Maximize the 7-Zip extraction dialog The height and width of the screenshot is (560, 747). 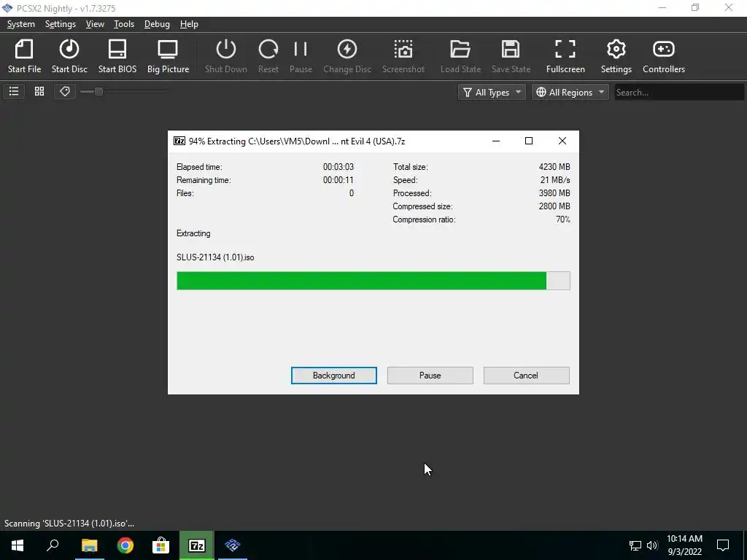tap(529, 141)
